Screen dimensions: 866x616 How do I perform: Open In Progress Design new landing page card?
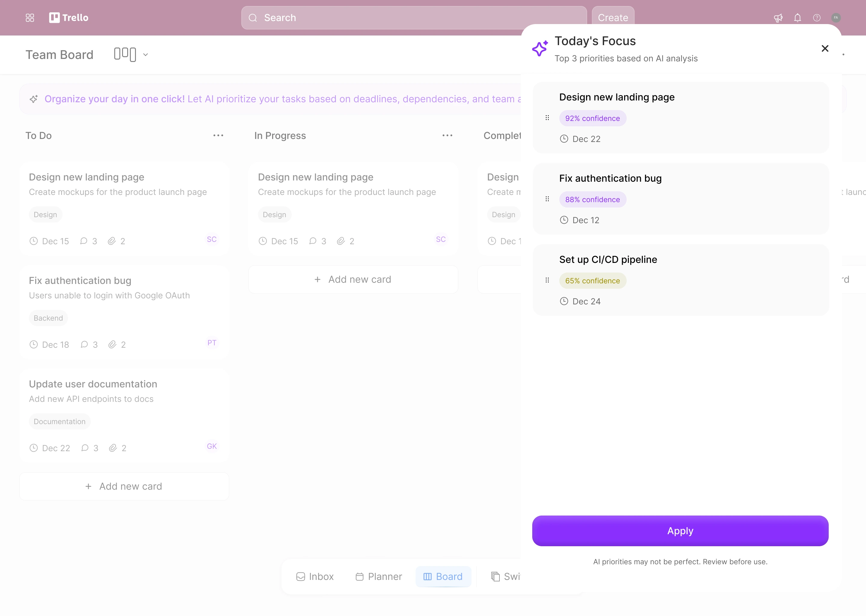coord(353,209)
